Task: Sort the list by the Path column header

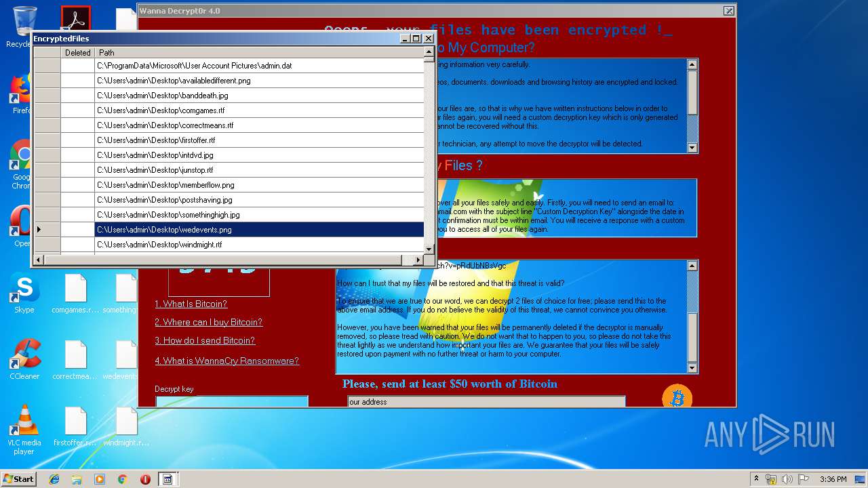Action: tap(259, 52)
